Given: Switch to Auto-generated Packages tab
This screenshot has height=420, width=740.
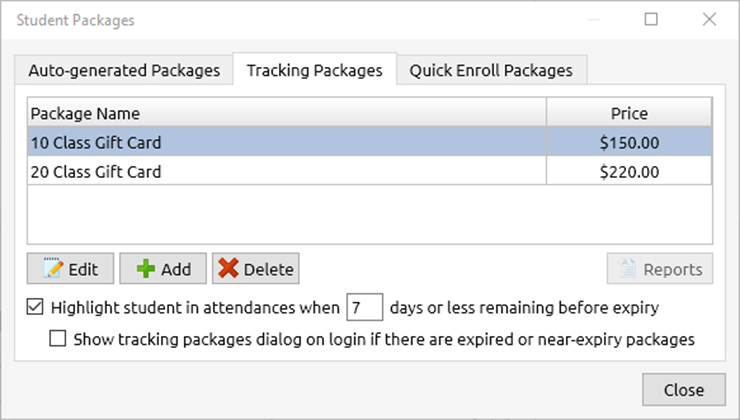Looking at the screenshot, I should pyautogui.click(x=123, y=70).
